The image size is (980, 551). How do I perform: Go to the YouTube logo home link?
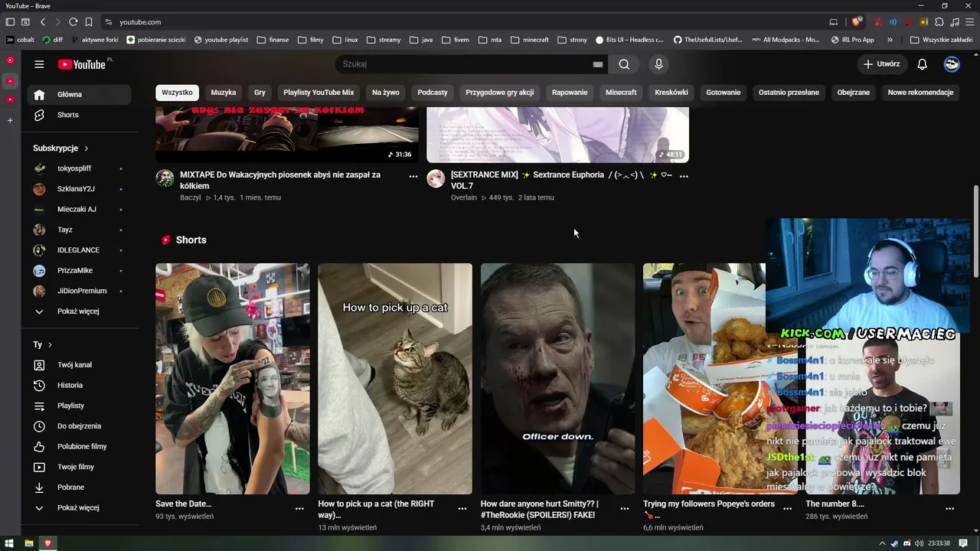[x=81, y=64]
